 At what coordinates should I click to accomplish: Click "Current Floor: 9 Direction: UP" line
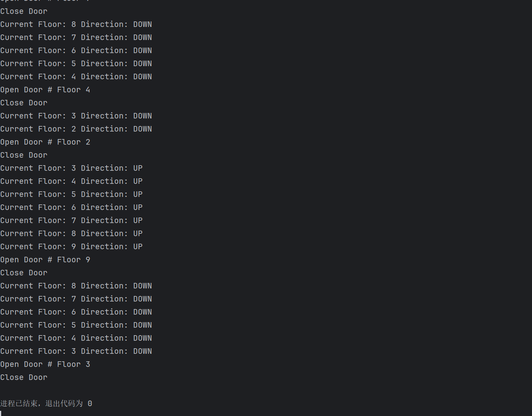point(71,247)
